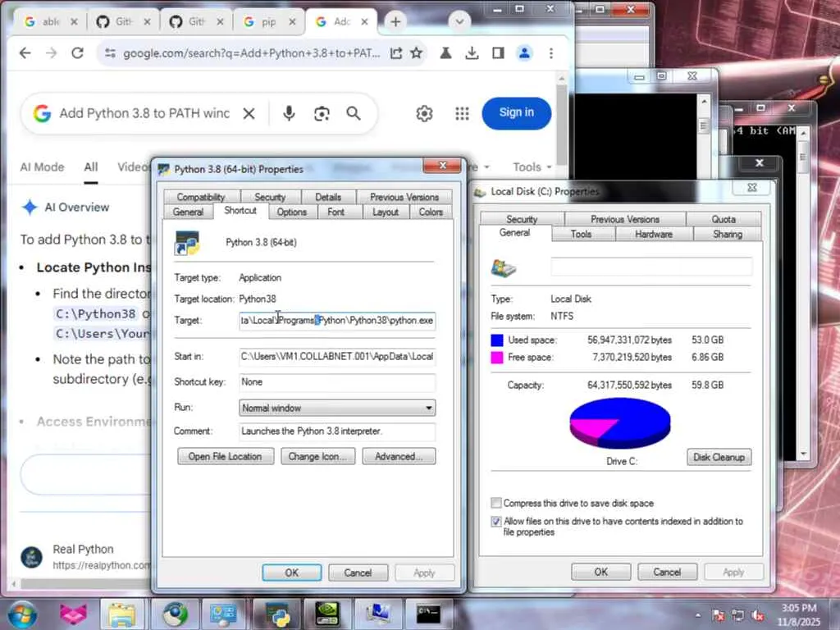Open Windows Start orb

22,614
